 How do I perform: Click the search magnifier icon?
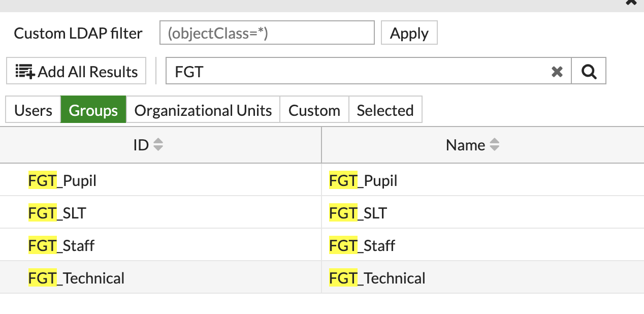pos(589,71)
